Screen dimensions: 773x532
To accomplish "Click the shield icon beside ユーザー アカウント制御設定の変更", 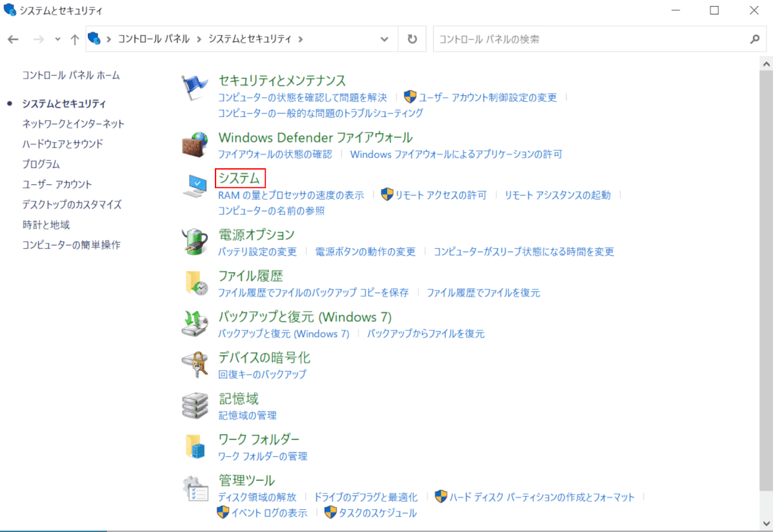I will point(410,96).
